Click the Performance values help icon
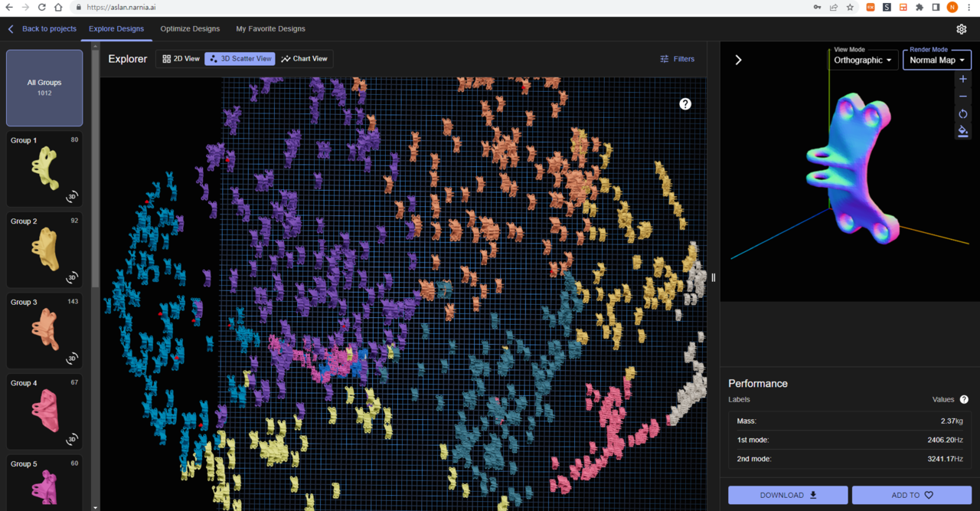Screen dimensions: 980x511 964,399
